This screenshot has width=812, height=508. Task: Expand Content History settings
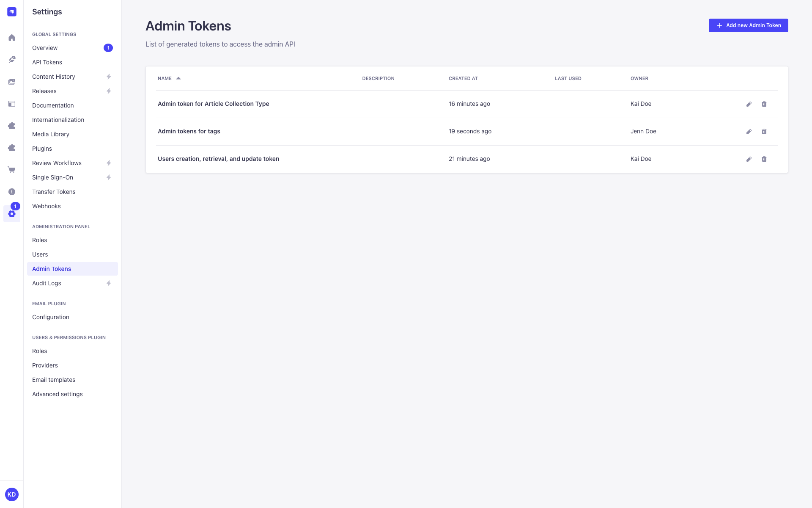point(108,77)
